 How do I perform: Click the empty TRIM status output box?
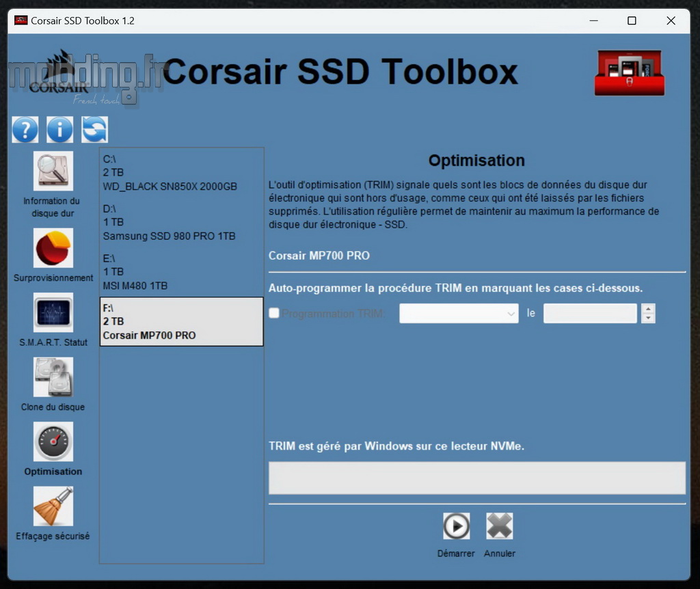click(x=476, y=478)
